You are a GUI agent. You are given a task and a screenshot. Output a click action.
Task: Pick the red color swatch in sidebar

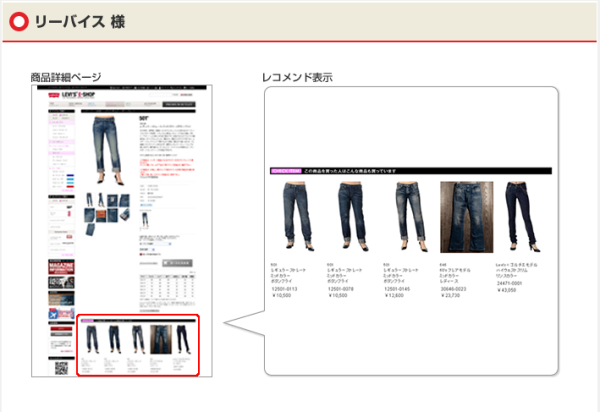pos(70,187)
